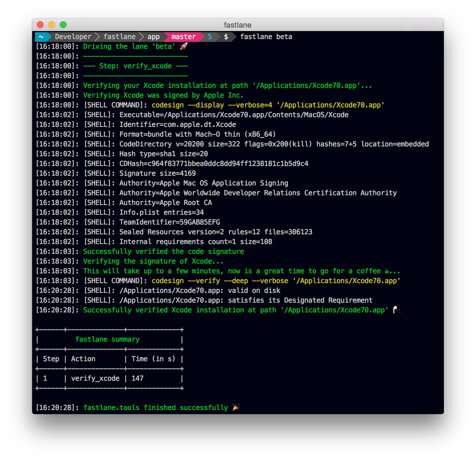Click the 'Step: verify_xcode' header line

135,66
